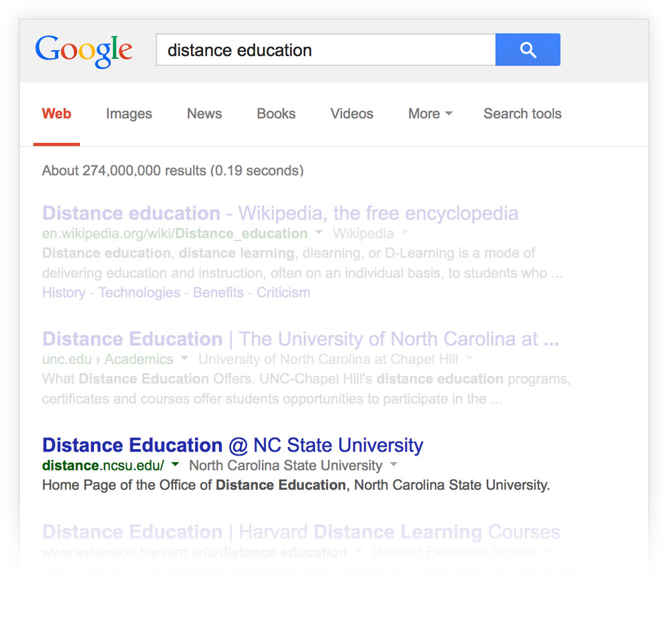Click the blue search magnifier button
The width and height of the screenshot is (668, 644).
click(x=528, y=50)
